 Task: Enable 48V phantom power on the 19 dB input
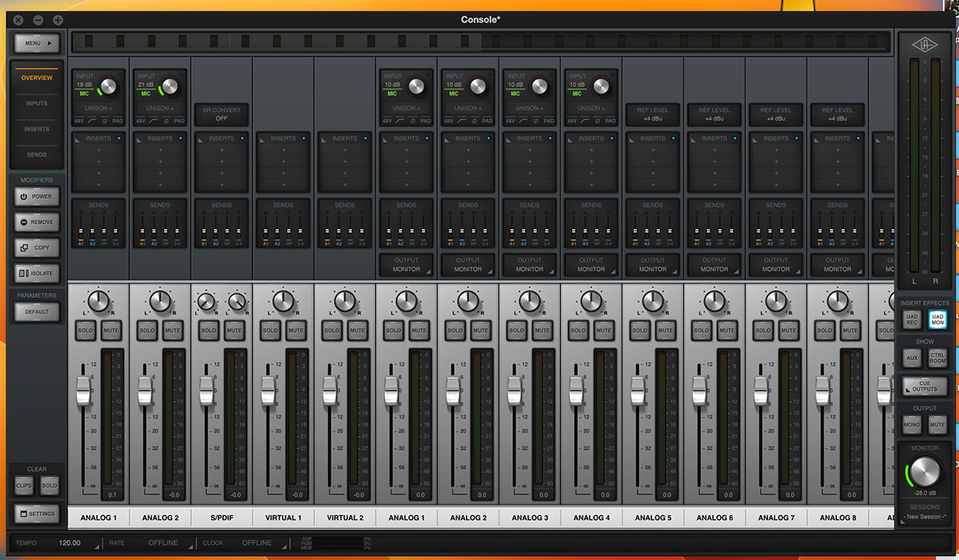(79, 121)
